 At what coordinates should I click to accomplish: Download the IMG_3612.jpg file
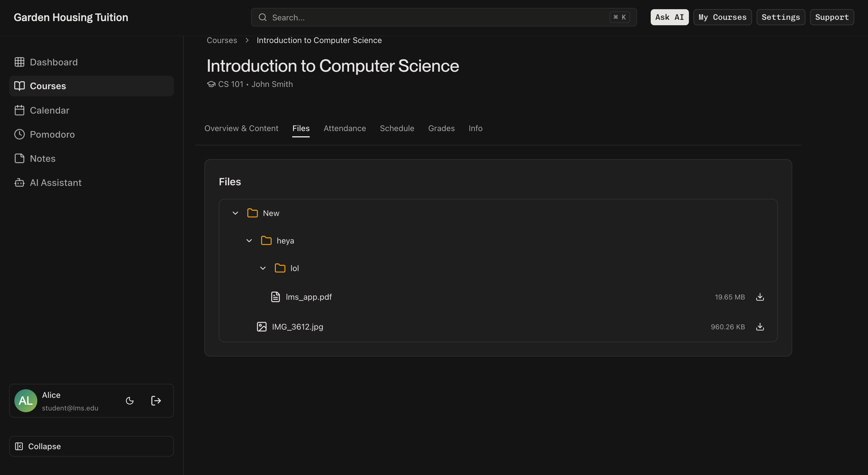point(759,326)
